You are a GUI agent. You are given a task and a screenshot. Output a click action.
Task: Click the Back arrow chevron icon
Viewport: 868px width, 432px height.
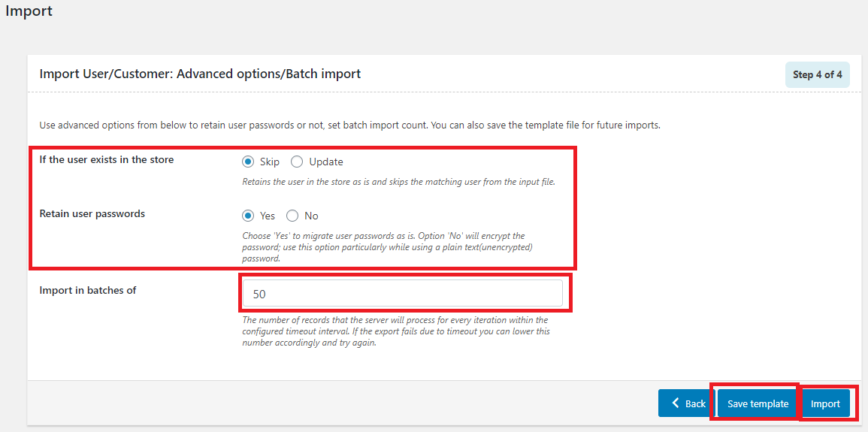[x=676, y=403]
